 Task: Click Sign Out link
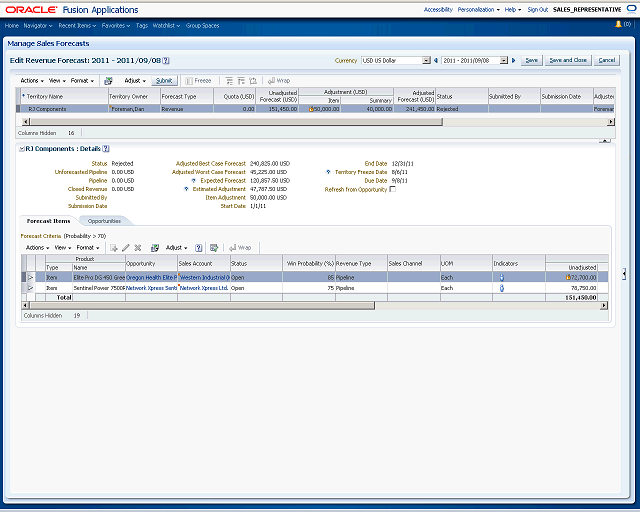[x=538, y=9]
